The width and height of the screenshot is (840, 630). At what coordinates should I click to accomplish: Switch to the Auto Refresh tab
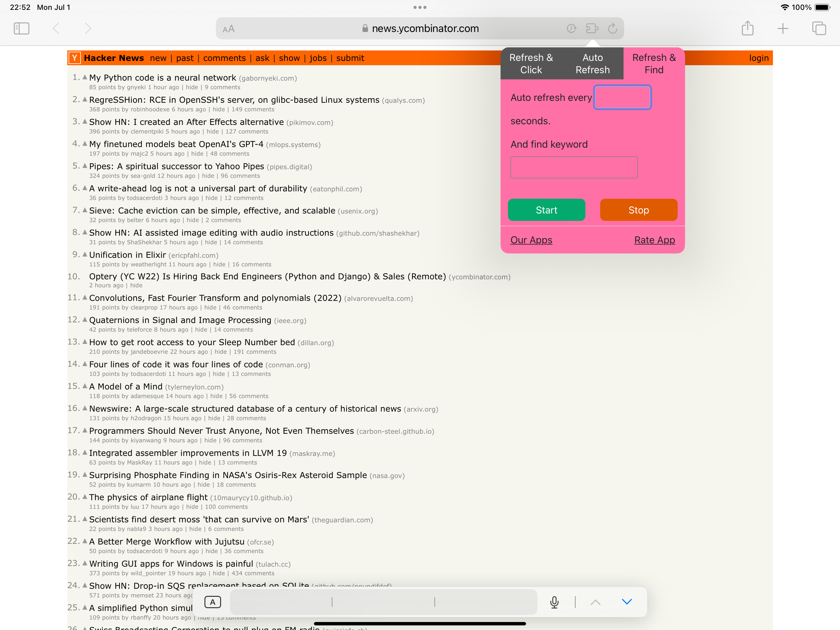592,63
